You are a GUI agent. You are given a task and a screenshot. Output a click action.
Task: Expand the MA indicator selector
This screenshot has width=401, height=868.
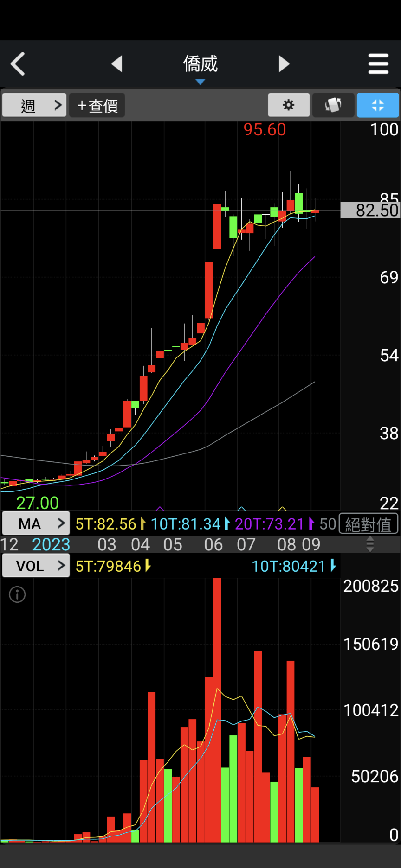pos(36,523)
